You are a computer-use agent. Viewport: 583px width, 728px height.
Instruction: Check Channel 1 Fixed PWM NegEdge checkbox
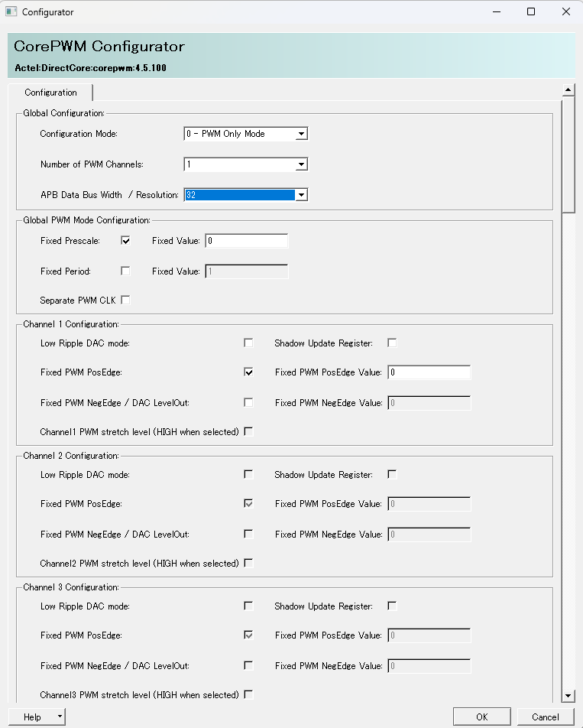[x=248, y=402]
